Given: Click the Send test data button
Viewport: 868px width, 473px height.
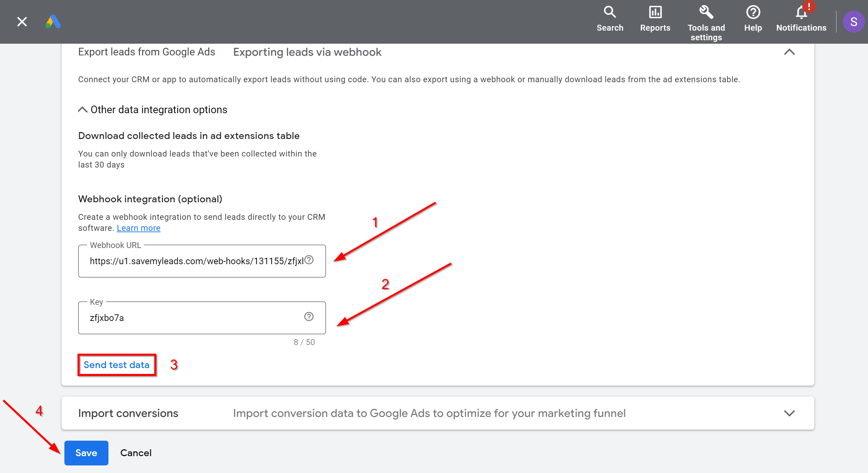Looking at the screenshot, I should pos(116,364).
